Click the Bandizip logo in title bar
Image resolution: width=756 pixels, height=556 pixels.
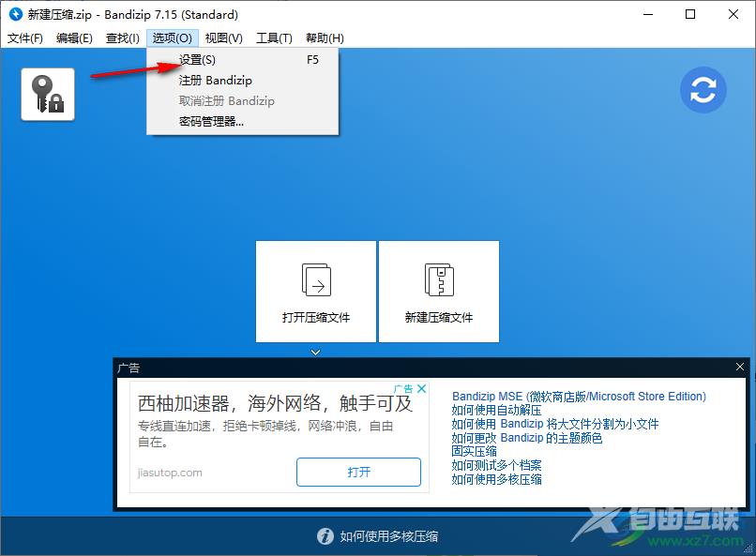[x=15, y=14]
